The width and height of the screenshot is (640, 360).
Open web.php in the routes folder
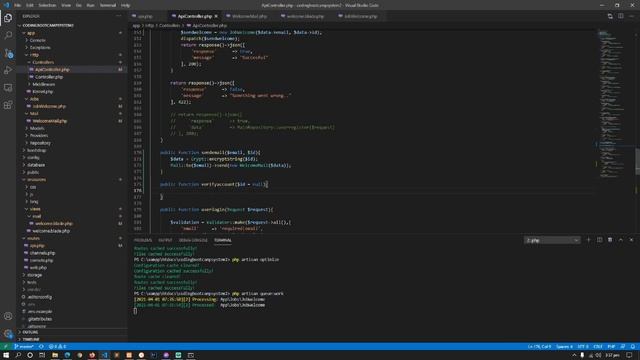38,268
